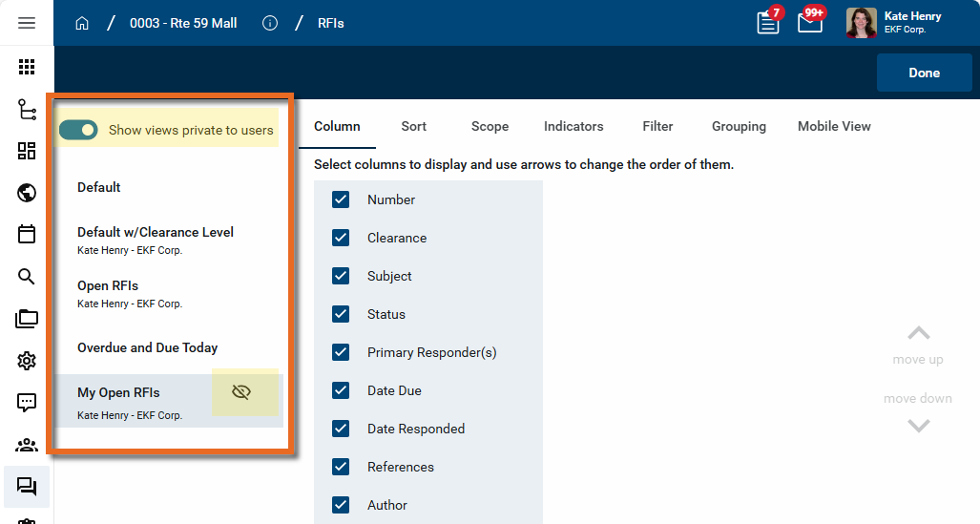Toggle Show views private to users switch
This screenshot has height=524, width=980.
coord(78,130)
